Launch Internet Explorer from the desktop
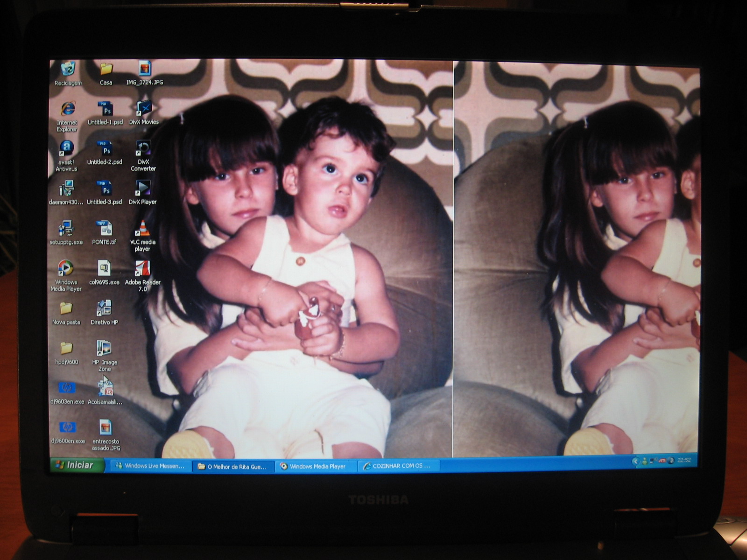 click(x=67, y=117)
